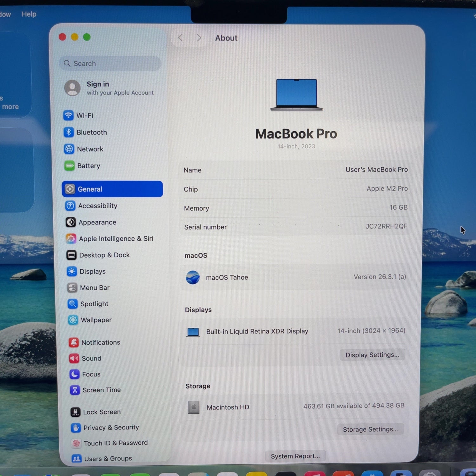Click the Users & Groups icon
The height and width of the screenshot is (476, 476).
click(76, 459)
